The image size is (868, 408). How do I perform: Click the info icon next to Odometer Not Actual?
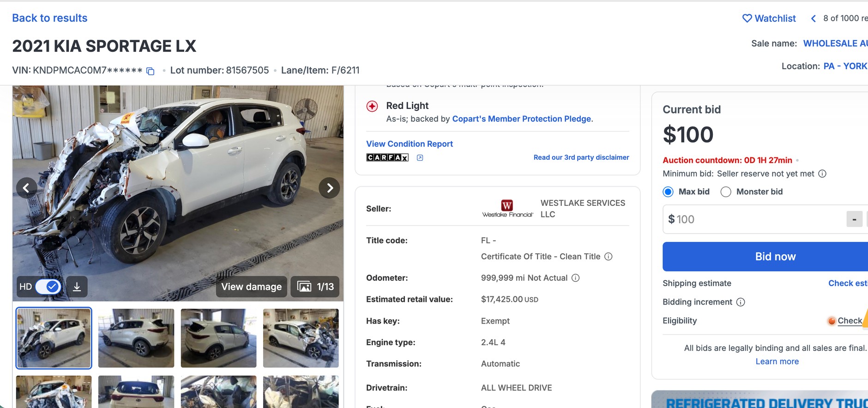575,278
